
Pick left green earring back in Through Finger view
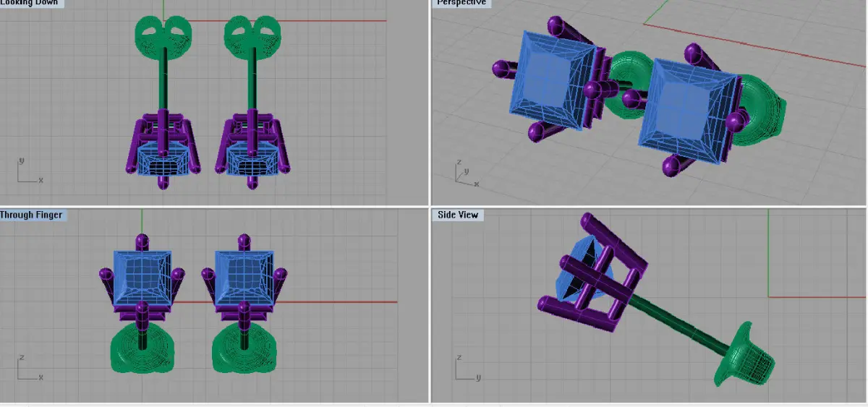pos(141,348)
